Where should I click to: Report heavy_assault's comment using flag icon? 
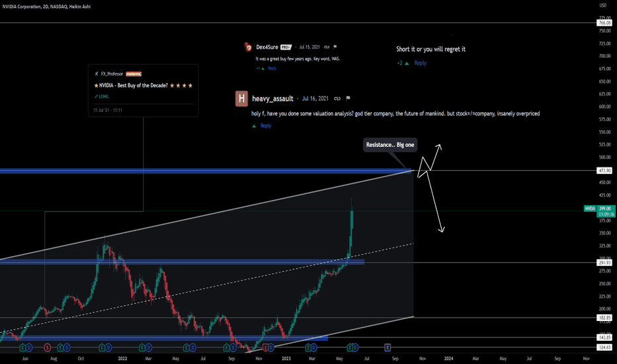(348, 99)
